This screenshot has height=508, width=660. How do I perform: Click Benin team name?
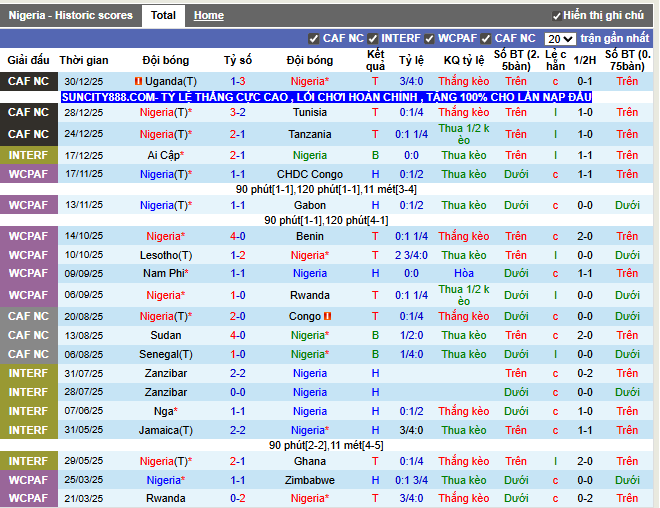[x=310, y=236]
